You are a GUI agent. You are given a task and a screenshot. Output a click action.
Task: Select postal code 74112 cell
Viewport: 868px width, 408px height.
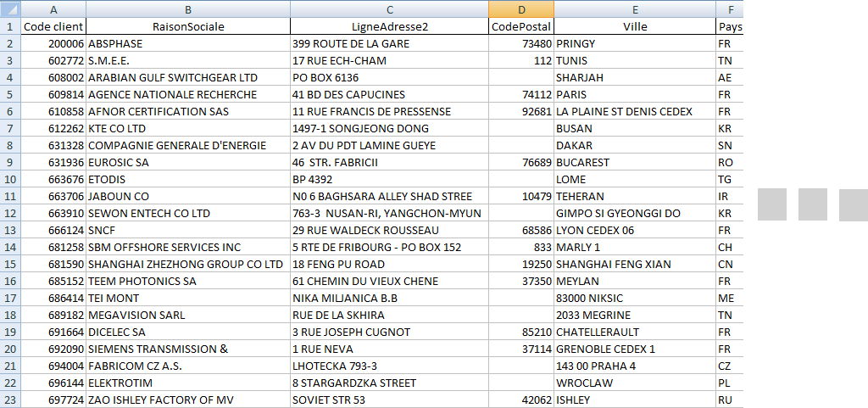[521, 94]
